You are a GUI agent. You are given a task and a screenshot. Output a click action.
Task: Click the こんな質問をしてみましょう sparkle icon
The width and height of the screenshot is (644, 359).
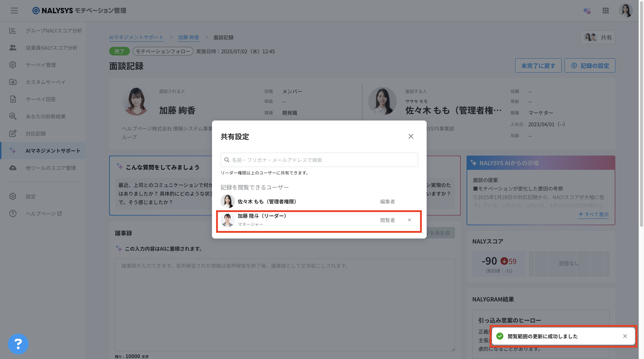[x=119, y=167]
